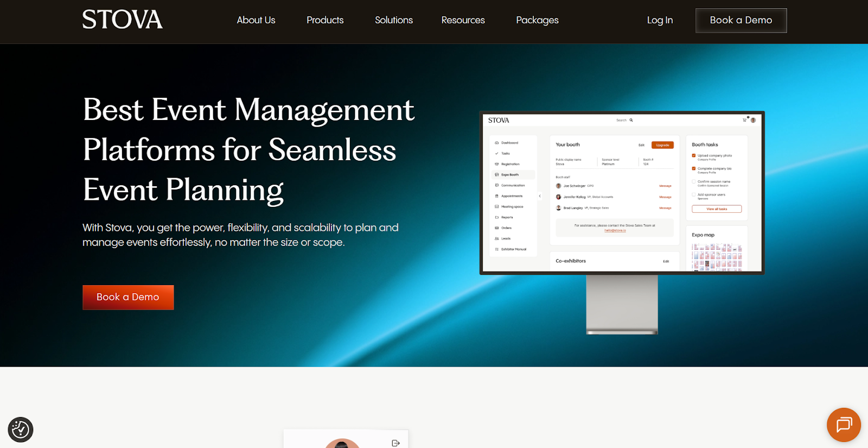Open the live chat bubble
The height and width of the screenshot is (448, 868).
point(844,425)
